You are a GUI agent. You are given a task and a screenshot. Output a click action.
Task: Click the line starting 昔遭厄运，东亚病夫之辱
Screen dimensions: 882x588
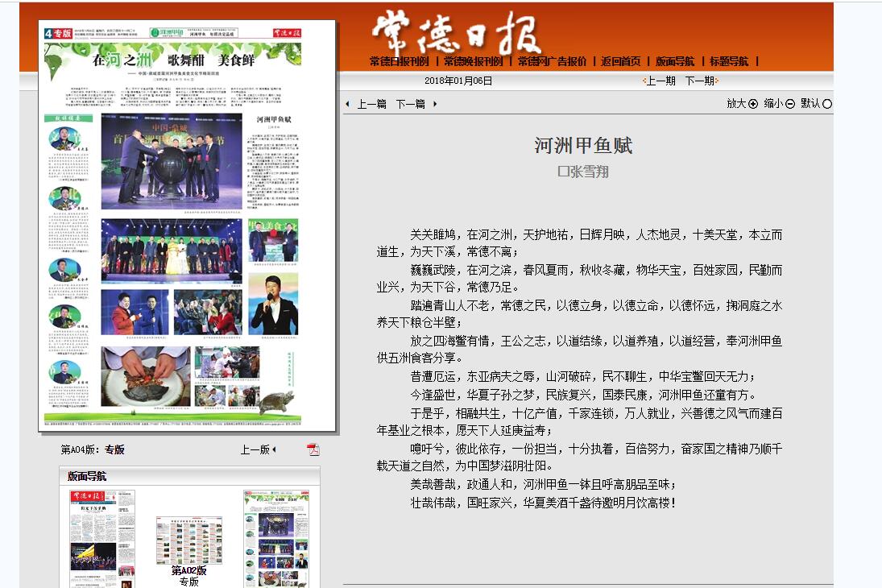(582, 376)
